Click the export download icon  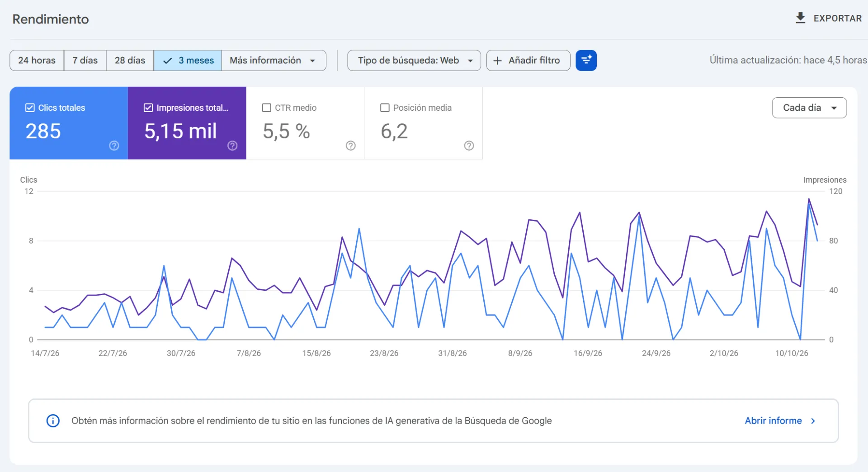point(800,18)
